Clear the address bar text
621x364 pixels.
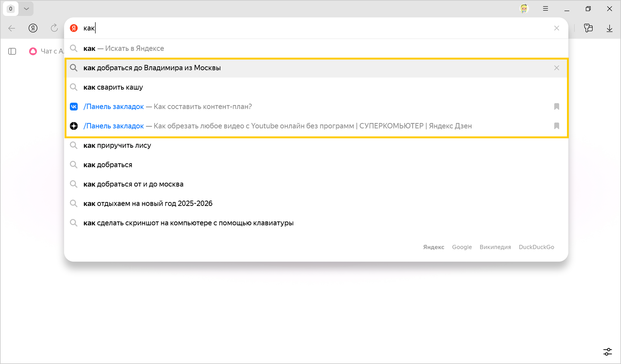556,28
